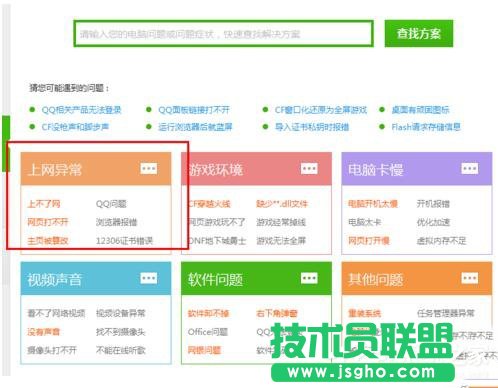Open the 看不了网络视频 fix
This screenshot has height=388, width=498.
(56, 313)
